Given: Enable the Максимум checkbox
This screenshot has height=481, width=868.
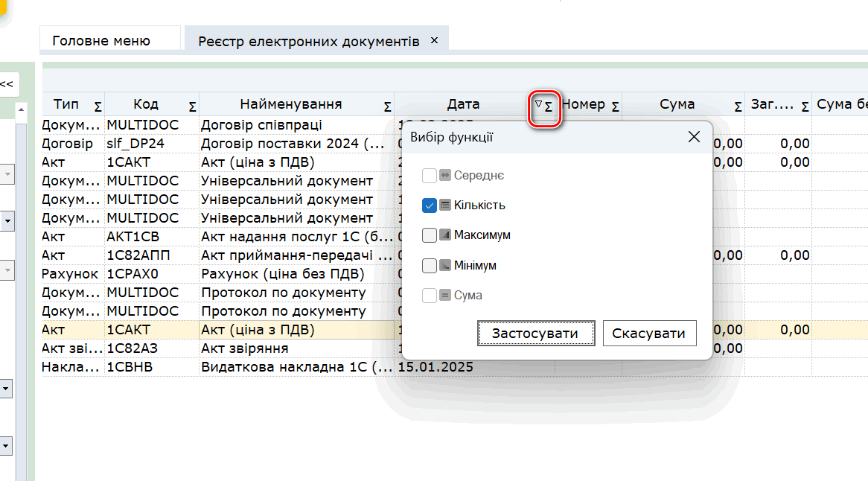Looking at the screenshot, I should 429,235.
